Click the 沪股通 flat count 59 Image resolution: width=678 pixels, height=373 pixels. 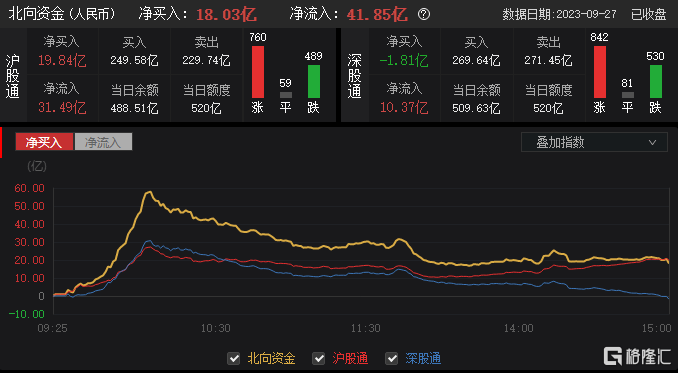[x=285, y=83]
